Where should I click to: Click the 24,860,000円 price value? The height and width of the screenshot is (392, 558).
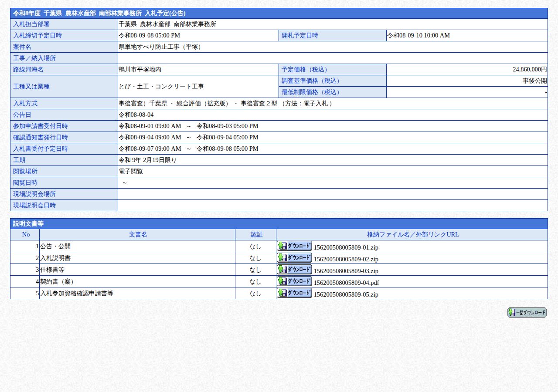530,69
